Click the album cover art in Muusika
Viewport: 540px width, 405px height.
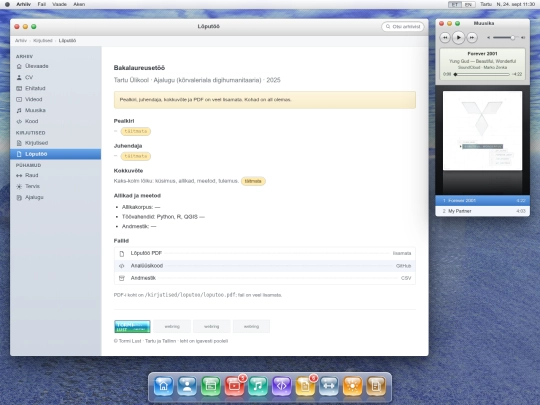click(482, 131)
